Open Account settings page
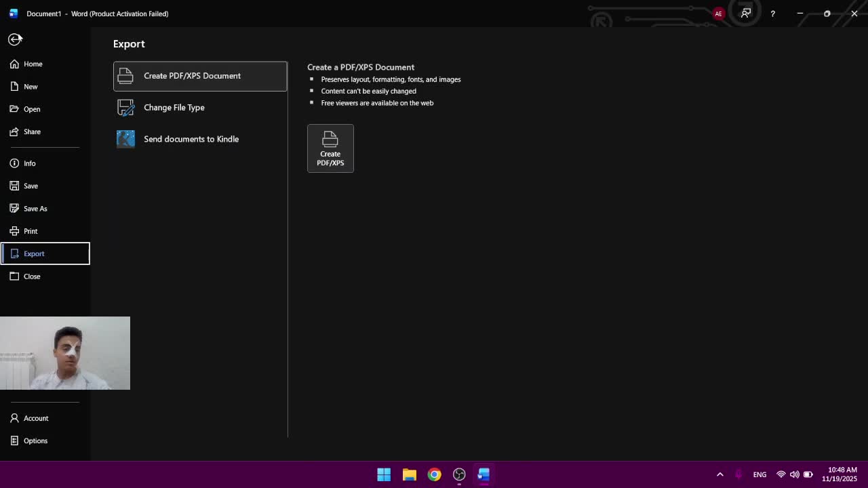The width and height of the screenshot is (868, 488). pyautogui.click(x=35, y=418)
